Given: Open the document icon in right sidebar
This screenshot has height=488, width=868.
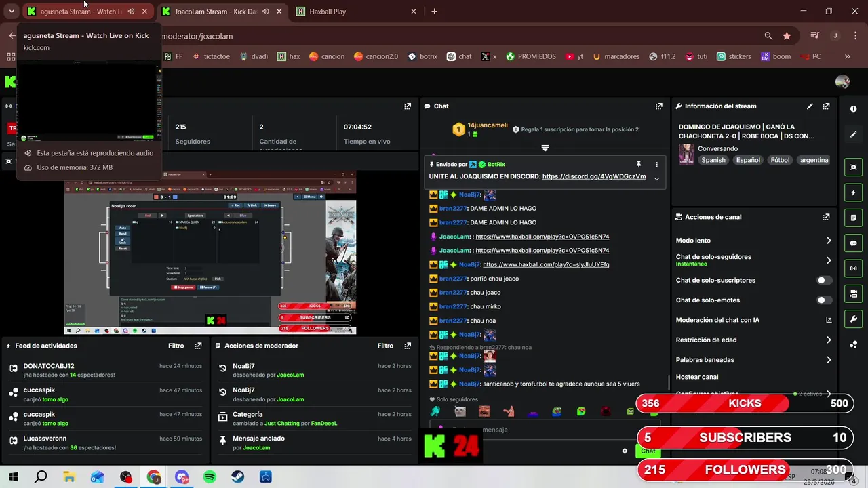Looking at the screenshot, I should pos(853,218).
